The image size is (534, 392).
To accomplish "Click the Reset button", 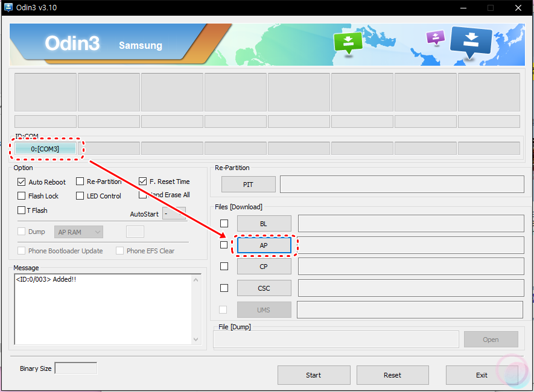I will (x=392, y=375).
